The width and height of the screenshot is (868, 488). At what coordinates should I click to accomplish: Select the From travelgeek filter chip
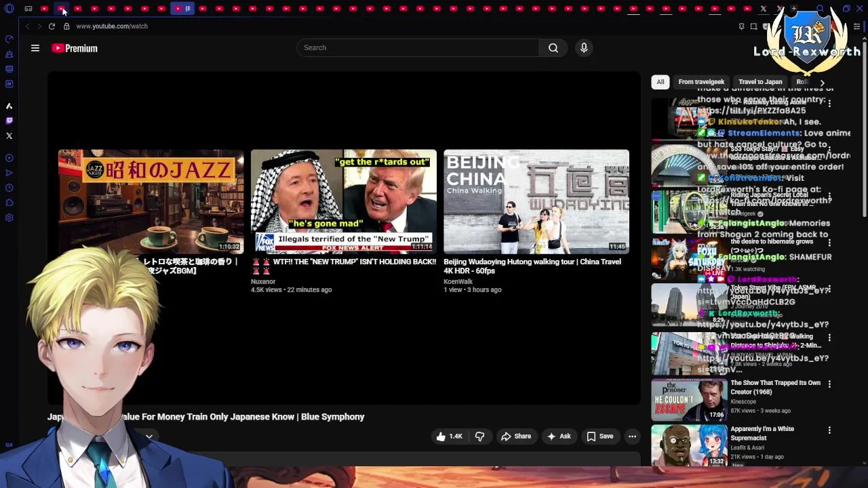[x=701, y=82]
